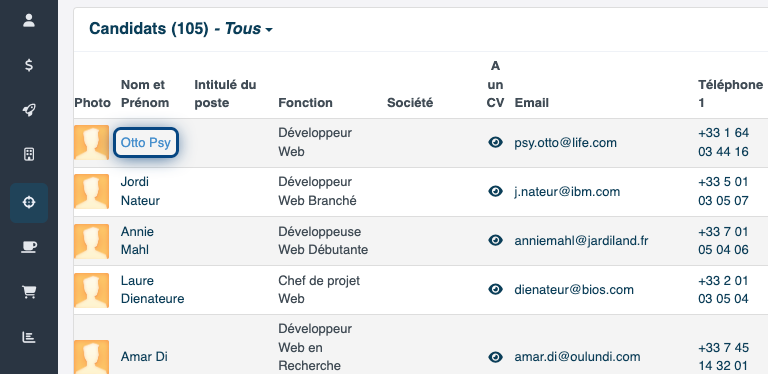Image resolution: width=768 pixels, height=374 pixels.
Task: View CV via eye icon for Otto Psy
Action: coord(496,142)
